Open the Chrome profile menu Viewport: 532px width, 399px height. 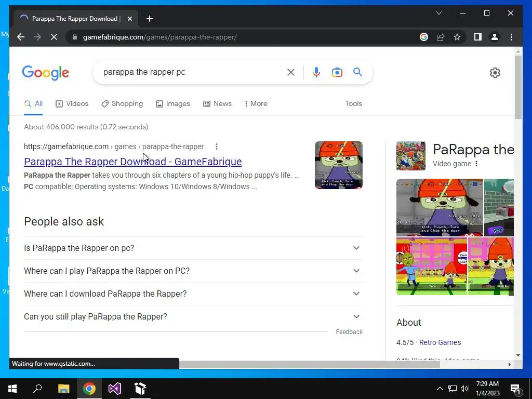pos(495,37)
